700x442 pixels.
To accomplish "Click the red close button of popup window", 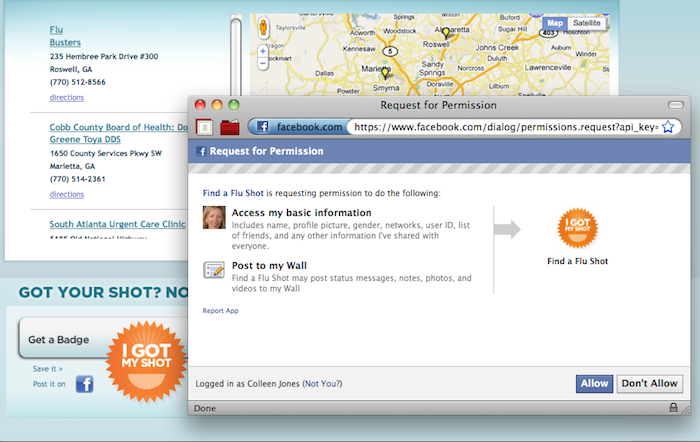I will [x=200, y=105].
